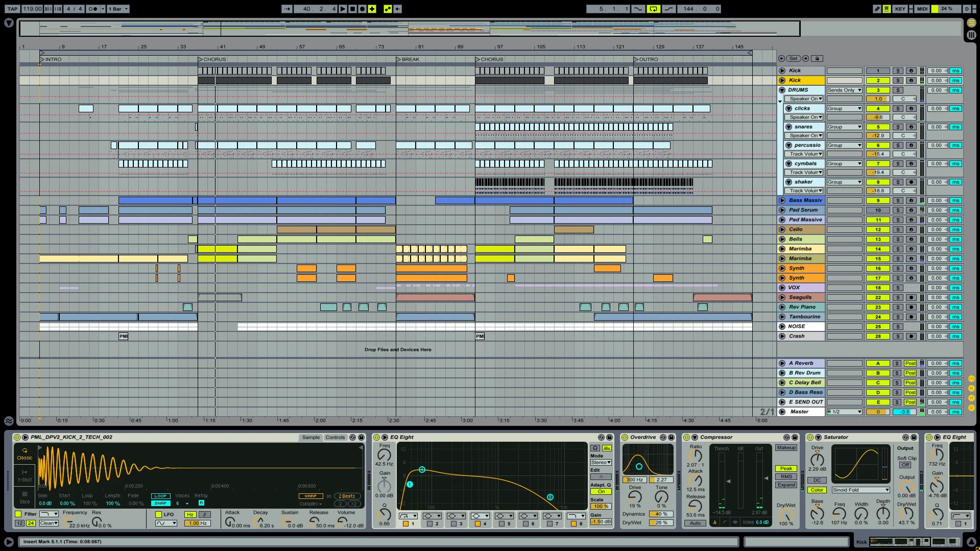Unfold the Bass Massiv track
The height and width of the screenshot is (551, 980).
point(782,200)
